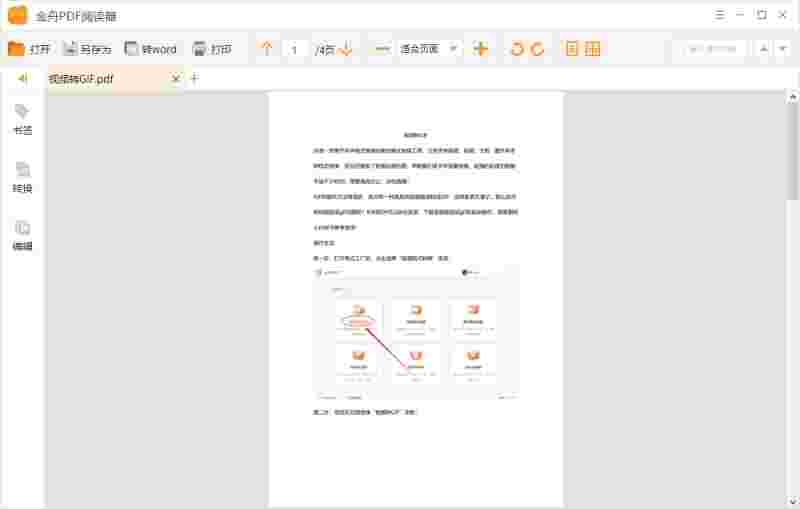Switch to two-page view
800x509 pixels.
coord(592,49)
